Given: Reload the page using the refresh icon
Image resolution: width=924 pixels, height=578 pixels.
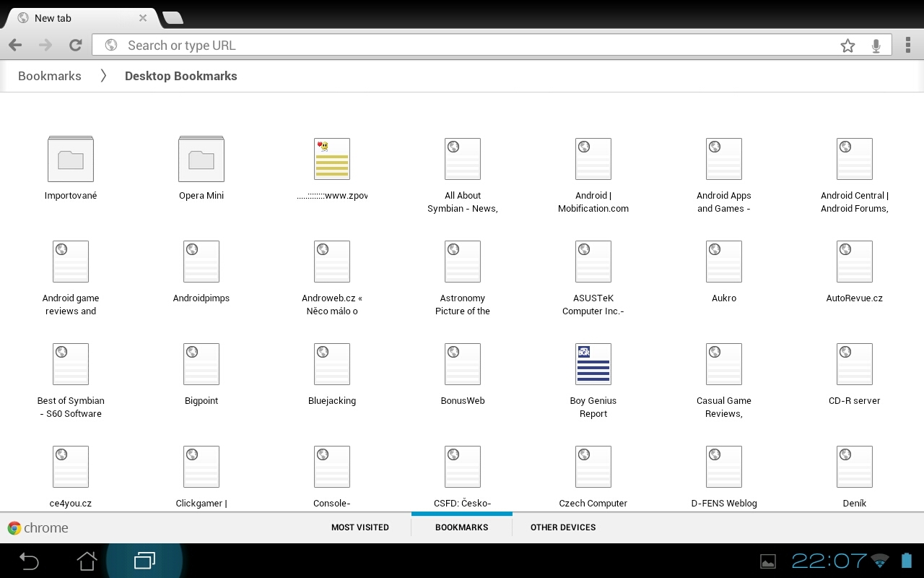Looking at the screenshot, I should (x=75, y=45).
